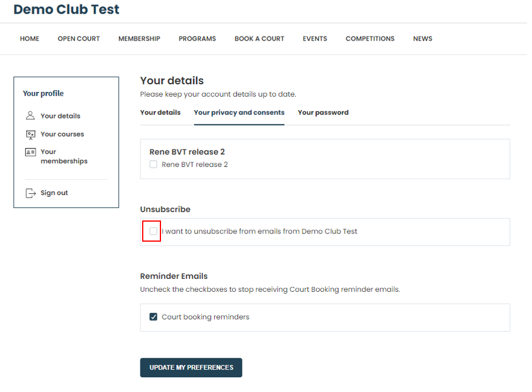Image resolution: width=532 pixels, height=392 pixels.
Task: Navigate to the Programs page
Action: click(x=197, y=39)
